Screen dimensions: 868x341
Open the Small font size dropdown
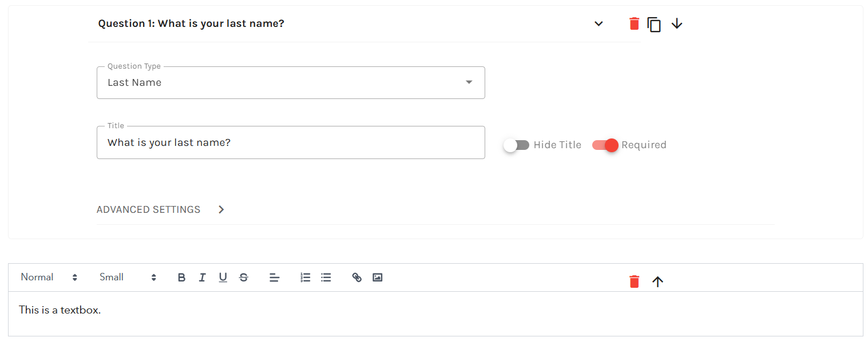point(128,277)
